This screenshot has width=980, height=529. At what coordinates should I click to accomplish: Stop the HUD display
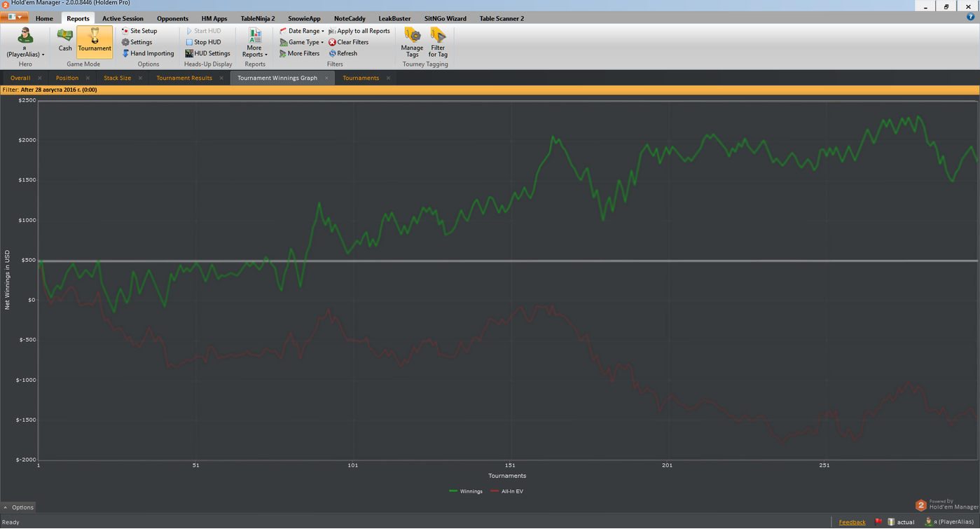tap(207, 42)
